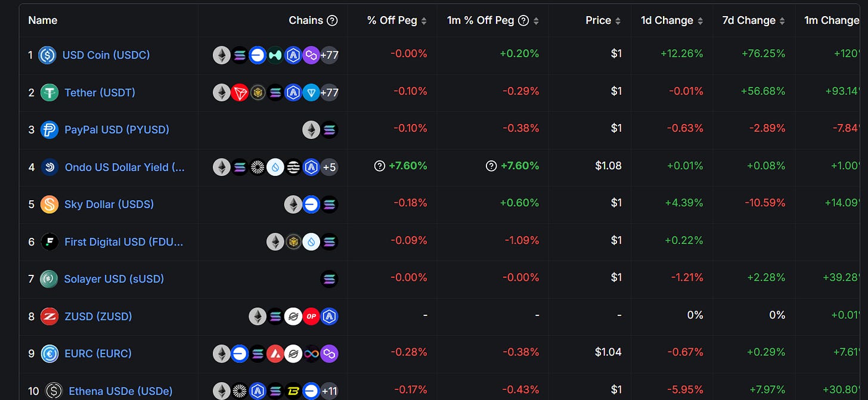
Task: Click the Ethereum chain icon on USD Coin row
Action: point(221,55)
